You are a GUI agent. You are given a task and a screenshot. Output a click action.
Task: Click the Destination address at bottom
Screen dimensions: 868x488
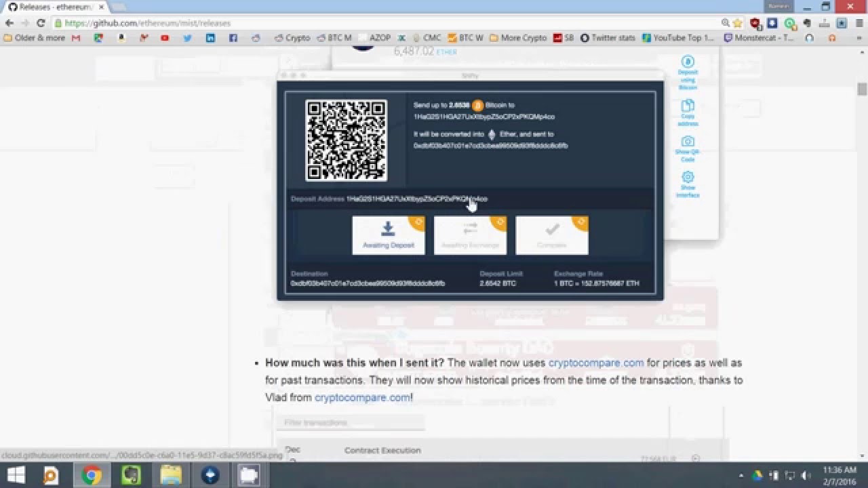click(x=368, y=283)
